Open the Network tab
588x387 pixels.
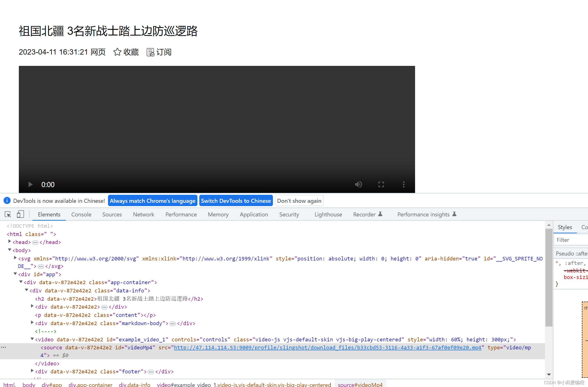[x=144, y=214]
